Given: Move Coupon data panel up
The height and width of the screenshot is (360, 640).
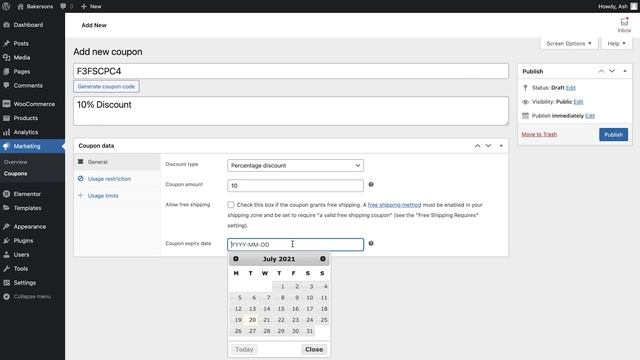Looking at the screenshot, I should pos(477,146).
